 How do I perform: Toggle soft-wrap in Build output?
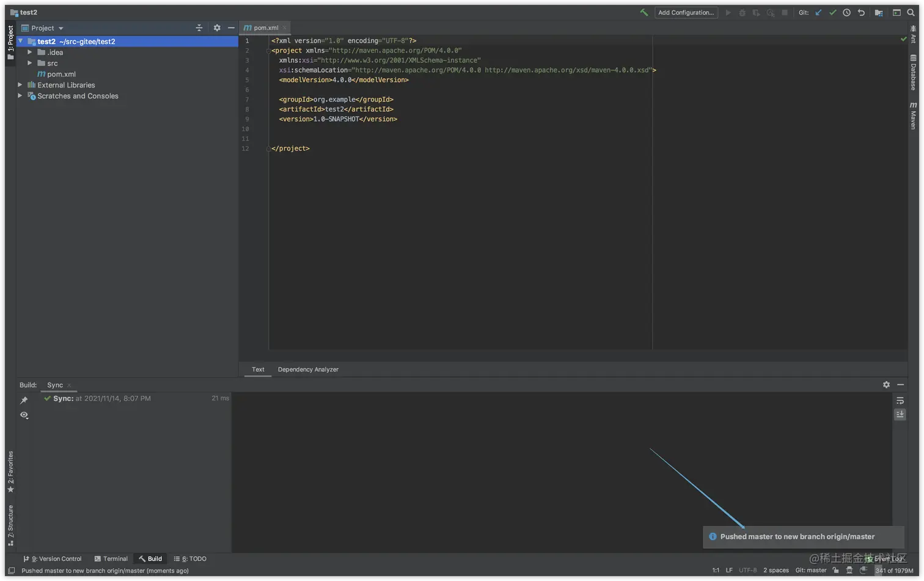(900, 401)
